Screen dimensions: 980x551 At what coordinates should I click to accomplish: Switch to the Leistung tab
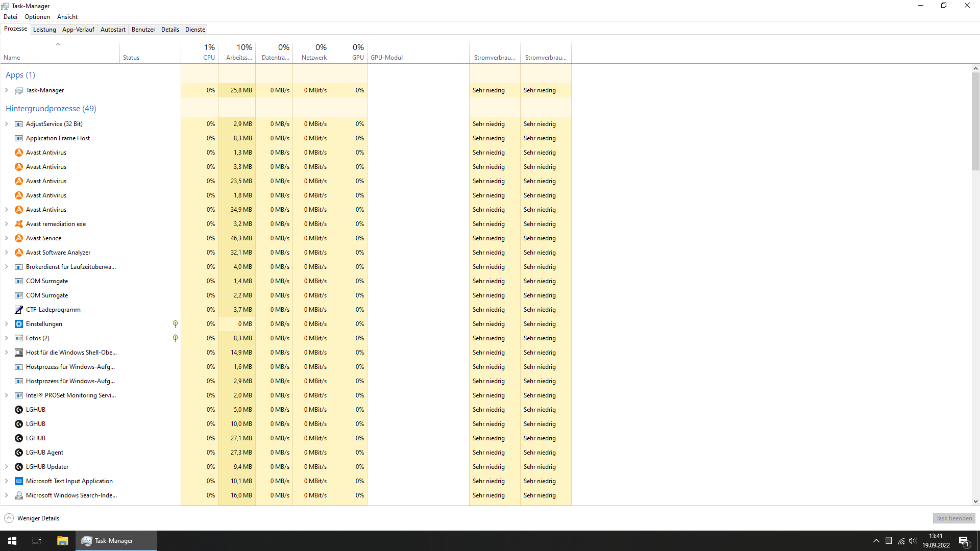(x=44, y=30)
